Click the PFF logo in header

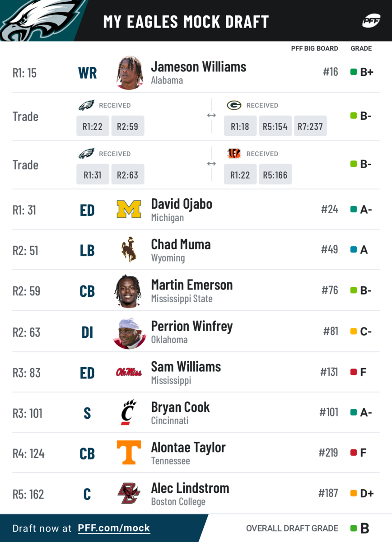(371, 21)
